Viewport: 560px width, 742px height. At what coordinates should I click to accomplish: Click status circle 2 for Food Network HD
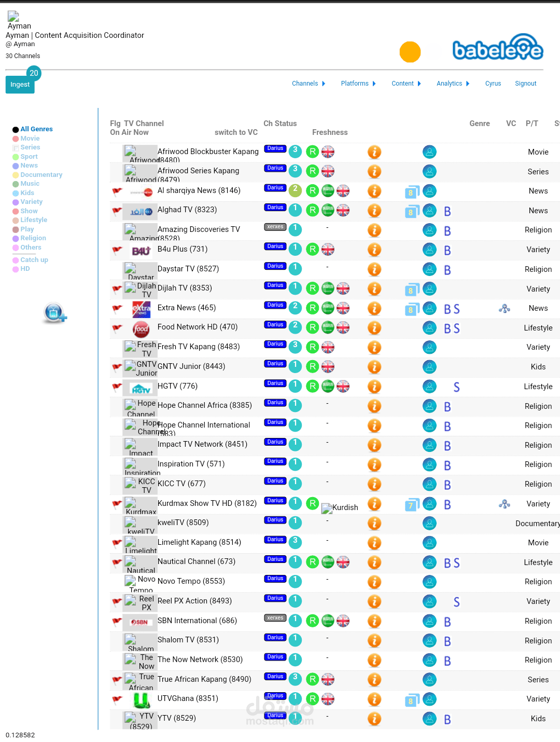295,327
